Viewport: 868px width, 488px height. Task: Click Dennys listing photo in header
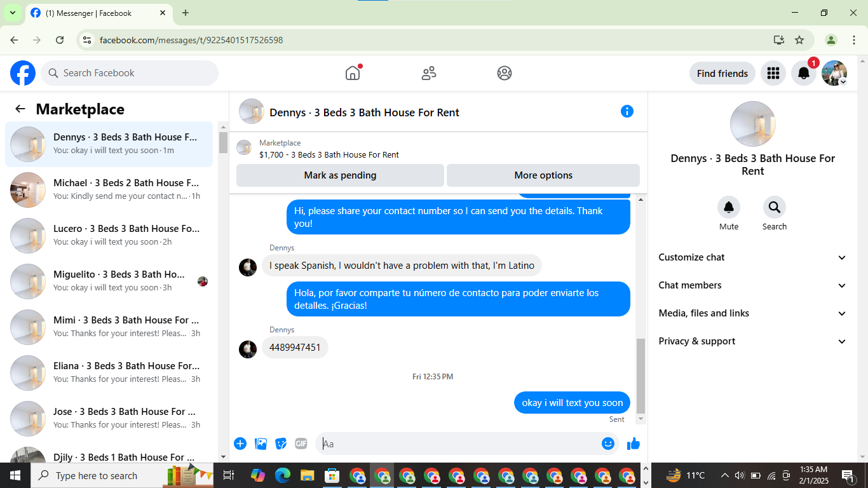coord(252,111)
